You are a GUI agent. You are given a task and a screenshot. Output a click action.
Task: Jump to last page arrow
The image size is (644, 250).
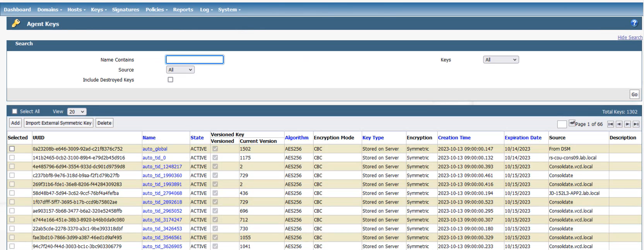(636, 124)
